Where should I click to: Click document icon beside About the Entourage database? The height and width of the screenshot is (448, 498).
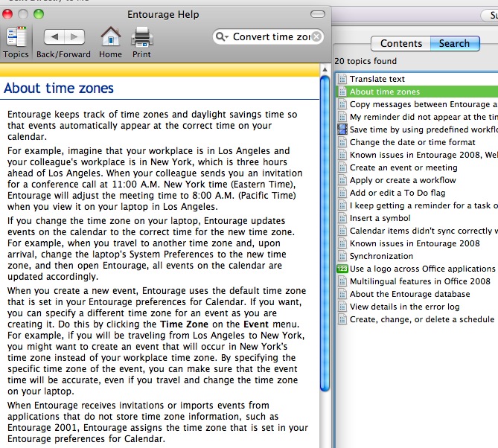tap(342, 294)
